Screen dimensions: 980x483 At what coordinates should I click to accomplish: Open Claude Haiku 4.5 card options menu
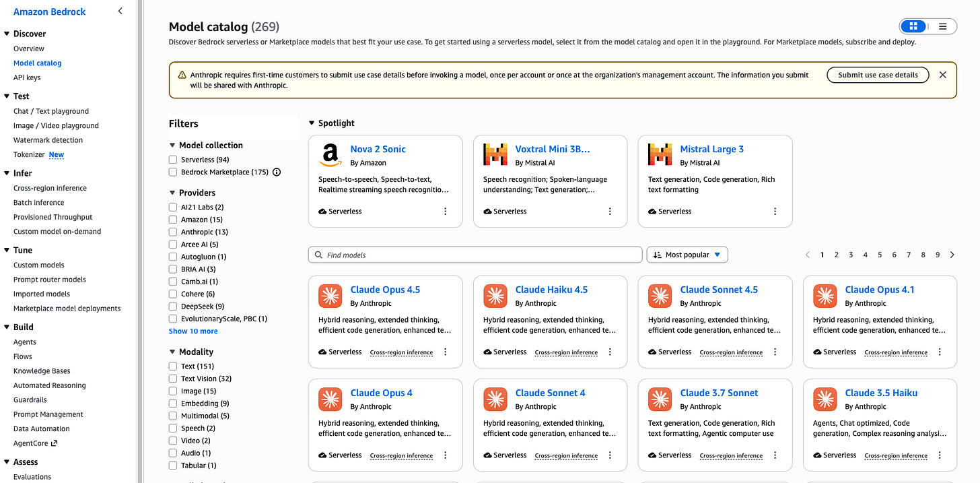tap(610, 352)
